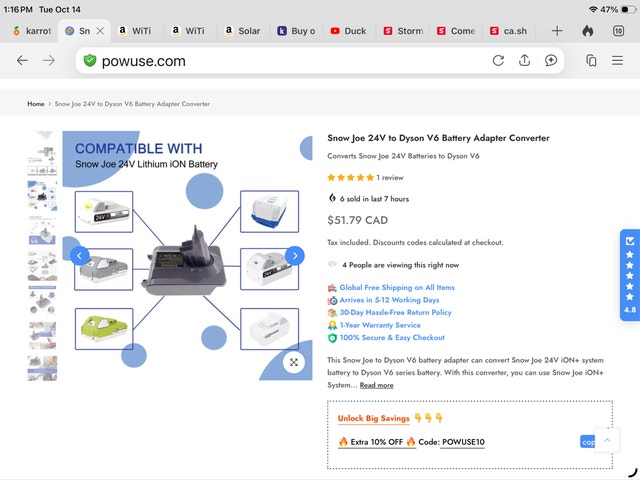This screenshot has width=640, height=480.
Task: Click Arrives in 5-12 Working Days
Action: (389, 300)
